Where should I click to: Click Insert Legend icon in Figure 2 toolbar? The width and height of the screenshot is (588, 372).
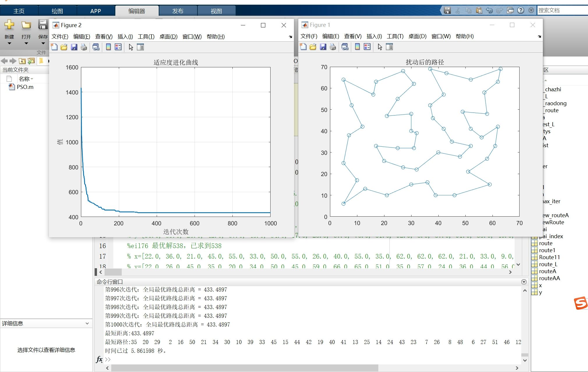pos(118,47)
